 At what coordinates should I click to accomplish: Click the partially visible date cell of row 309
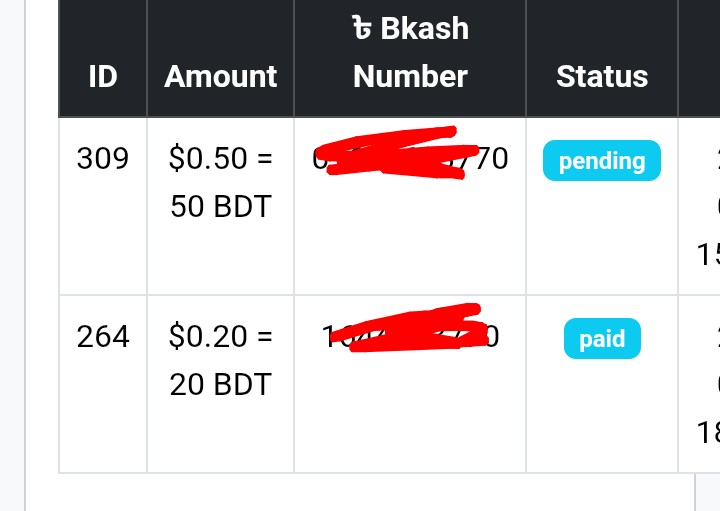699,206
